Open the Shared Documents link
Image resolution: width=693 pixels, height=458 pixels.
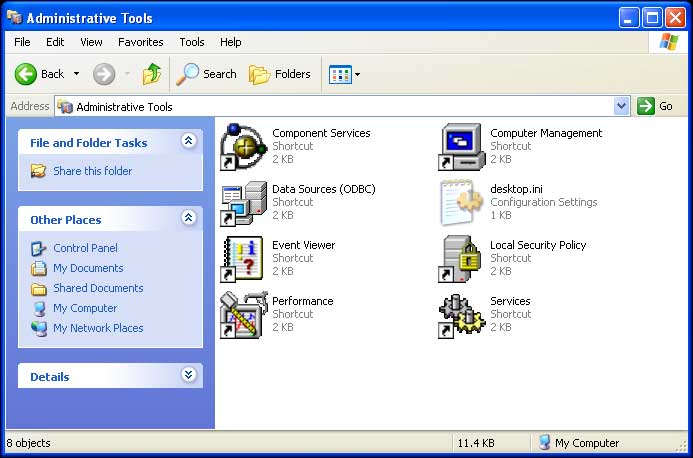(x=98, y=288)
